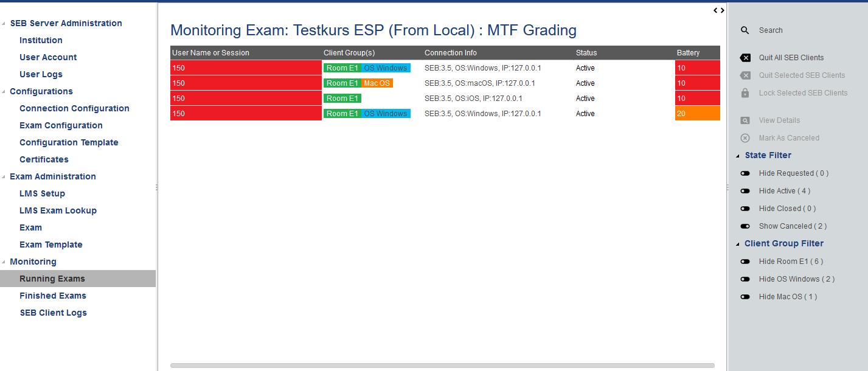Select the orange battery 20 cell
Viewport: 868px width, 371px height.
point(697,114)
